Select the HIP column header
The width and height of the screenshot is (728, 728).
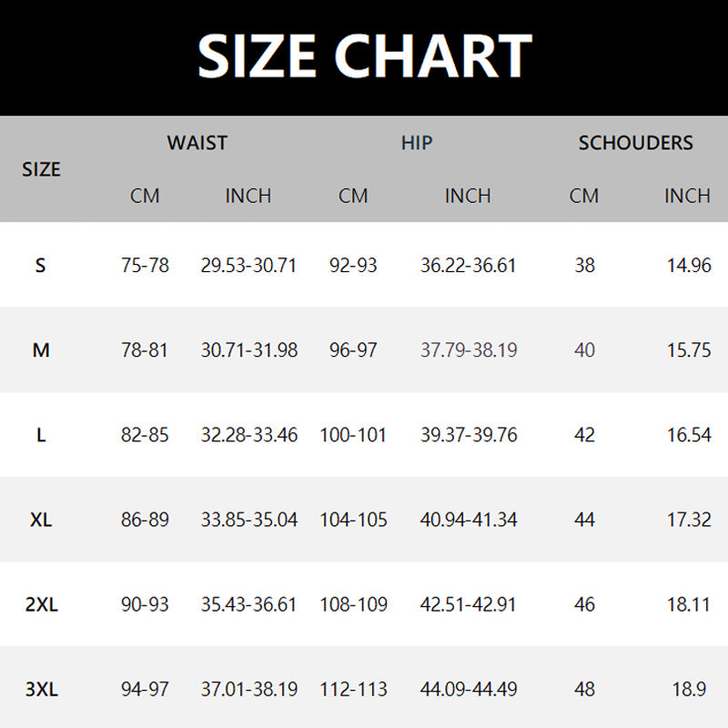coord(417,143)
